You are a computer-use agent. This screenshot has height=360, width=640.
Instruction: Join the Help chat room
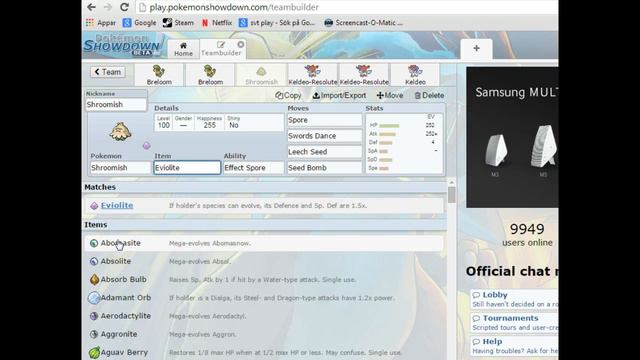[x=514, y=346]
